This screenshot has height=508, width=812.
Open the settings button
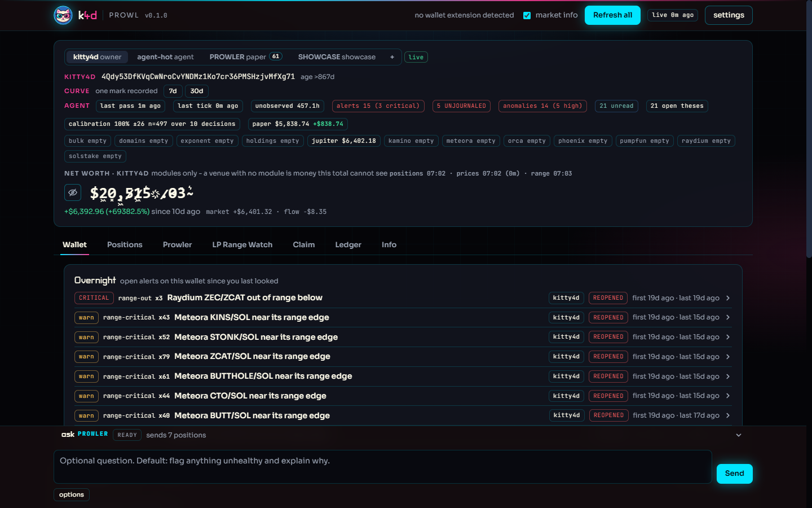pyautogui.click(x=729, y=15)
